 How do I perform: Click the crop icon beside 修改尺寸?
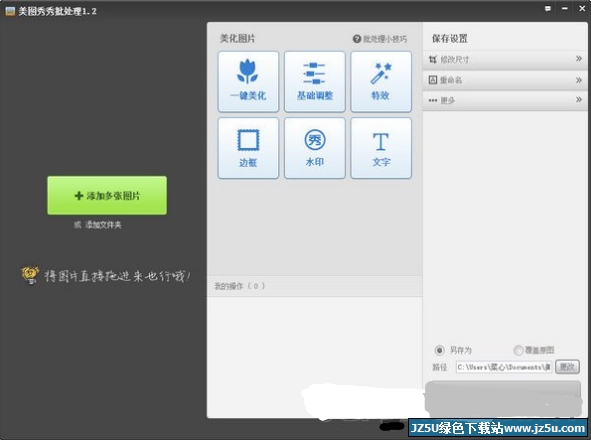click(433, 59)
